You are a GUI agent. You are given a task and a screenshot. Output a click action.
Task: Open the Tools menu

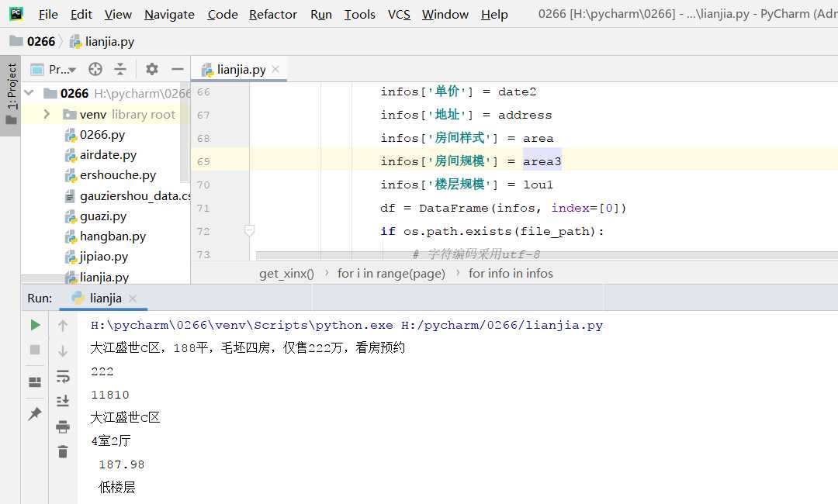[360, 15]
